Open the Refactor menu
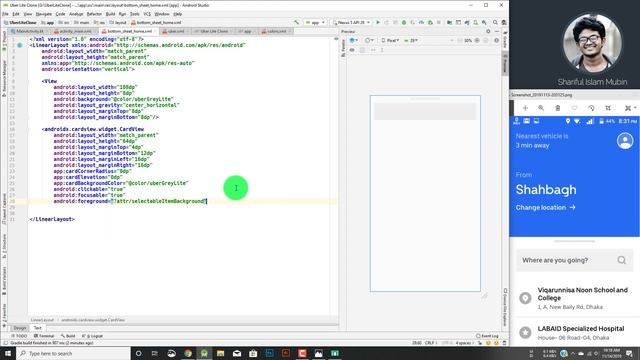Viewport: 640px width, 360px height. tap(94, 14)
